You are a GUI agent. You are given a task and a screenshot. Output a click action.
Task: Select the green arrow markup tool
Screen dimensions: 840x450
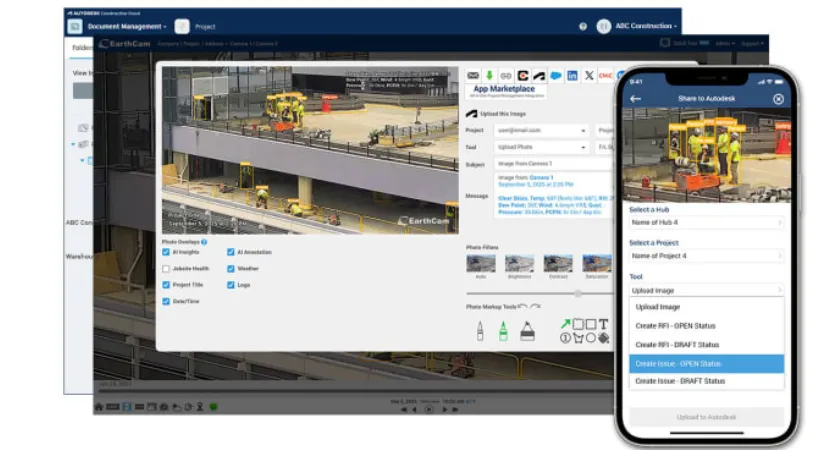[565, 324]
